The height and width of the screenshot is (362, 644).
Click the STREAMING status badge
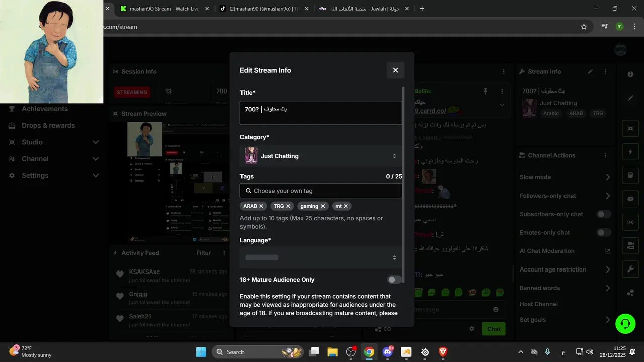pos(132,92)
